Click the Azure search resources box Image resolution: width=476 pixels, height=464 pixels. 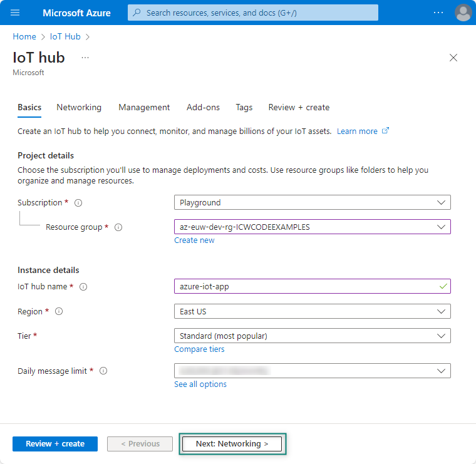tap(253, 13)
